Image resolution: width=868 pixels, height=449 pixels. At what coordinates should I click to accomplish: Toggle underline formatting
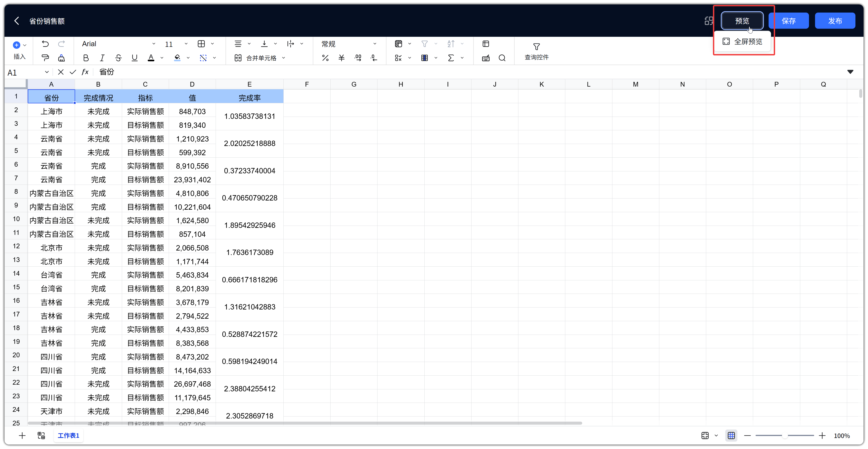pyautogui.click(x=134, y=58)
